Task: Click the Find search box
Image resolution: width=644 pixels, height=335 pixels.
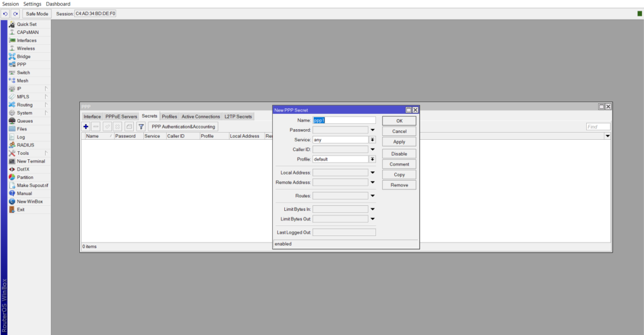Action: pos(598,127)
